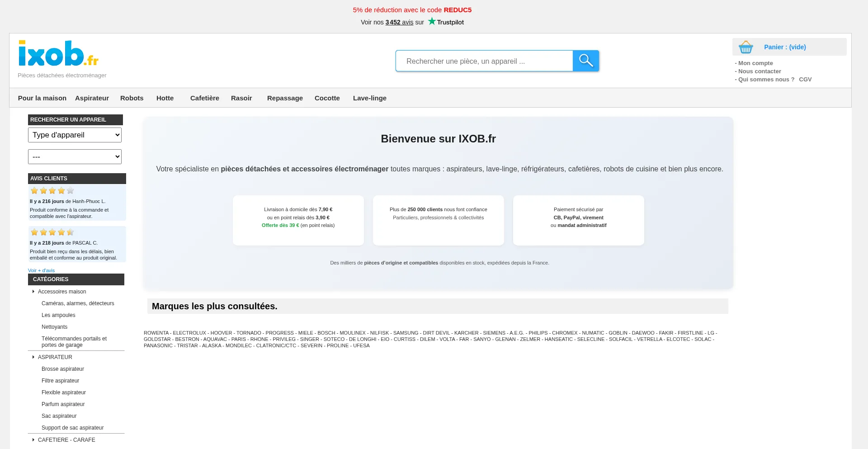The width and height of the screenshot is (868, 449).
Task: Click the Livraison à domicile info card
Action: point(298,220)
